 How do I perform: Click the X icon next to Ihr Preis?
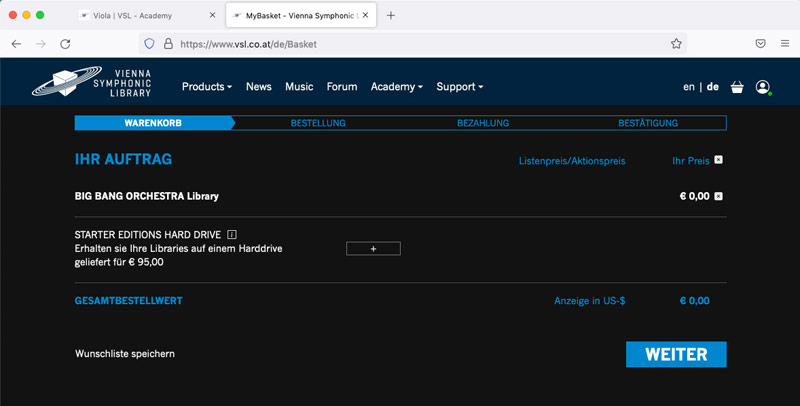click(x=718, y=160)
